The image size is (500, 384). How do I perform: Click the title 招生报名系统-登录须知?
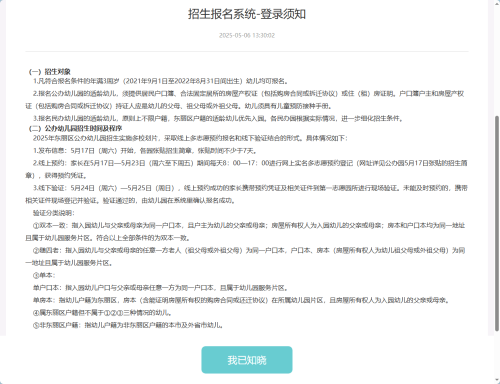point(247,14)
